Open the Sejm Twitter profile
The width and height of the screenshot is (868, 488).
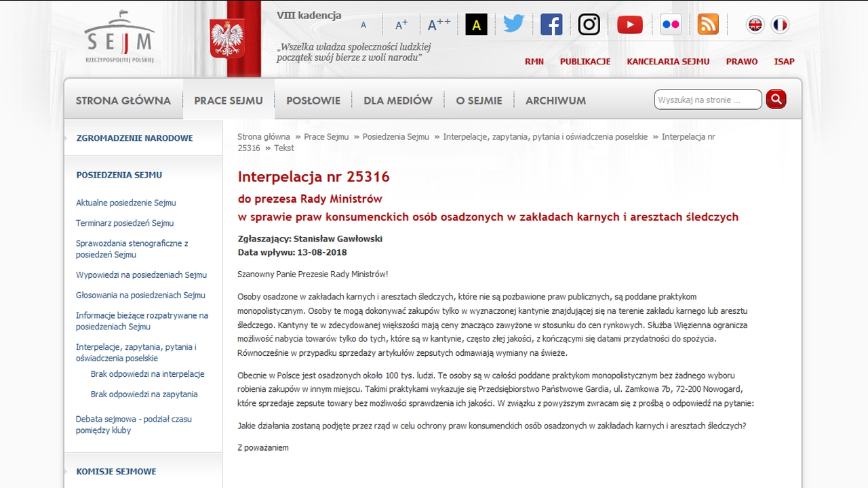click(513, 24)
